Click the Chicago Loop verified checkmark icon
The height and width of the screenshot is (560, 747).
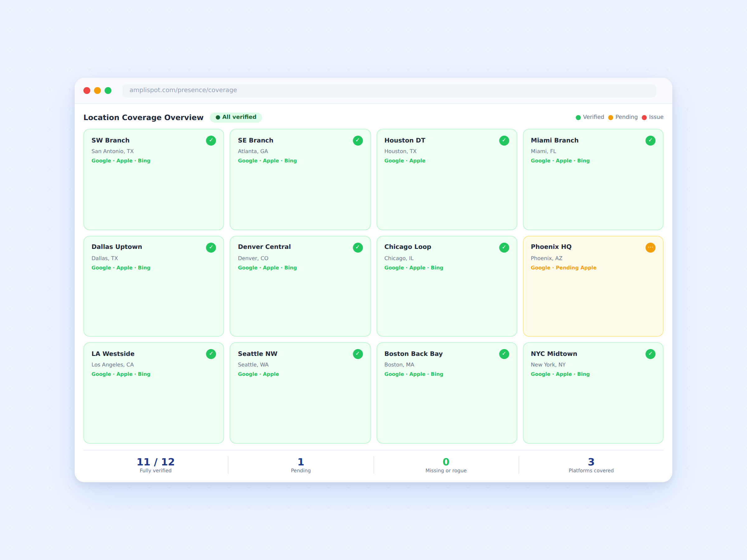[x=504, y=247]
